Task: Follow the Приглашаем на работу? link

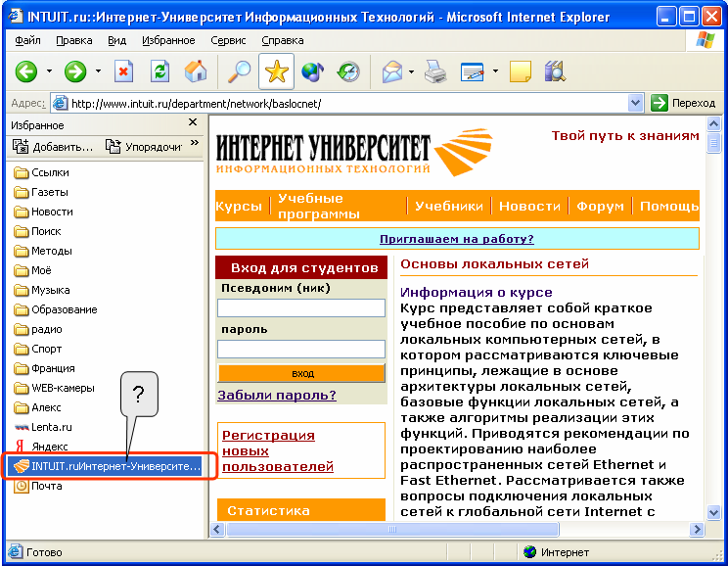Action: coord(457,238)
